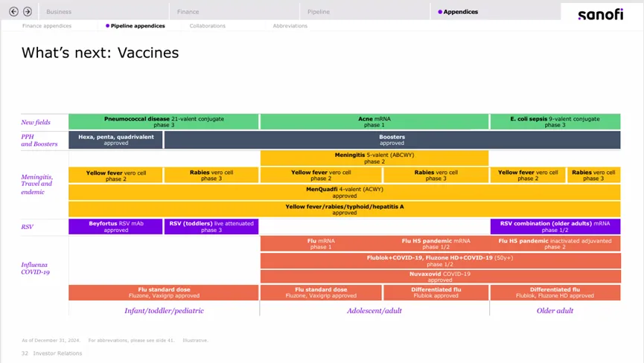Viewport: 644px width, 363px height.
Task: Open Finance appendices sub-tab
Action: point(47,26)
